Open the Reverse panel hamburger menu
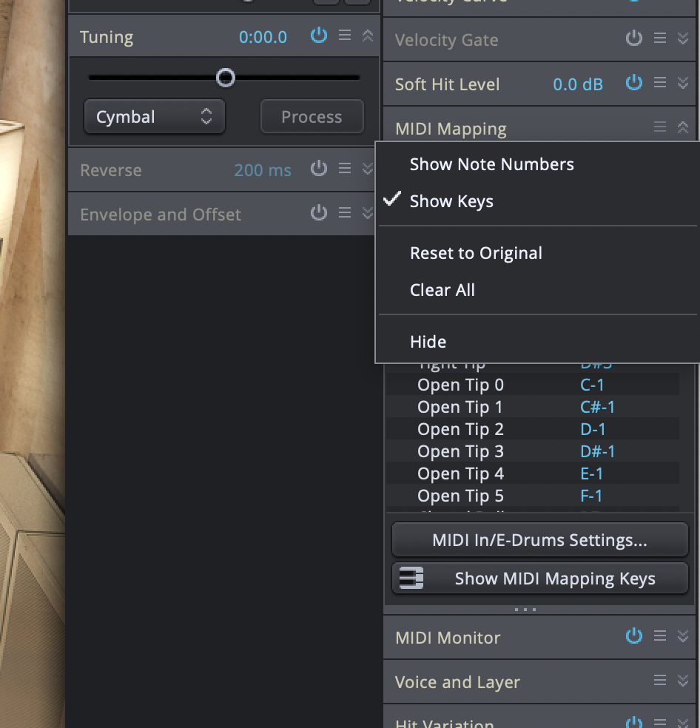Viewport: 700px width, 728px height. point(345,169)
